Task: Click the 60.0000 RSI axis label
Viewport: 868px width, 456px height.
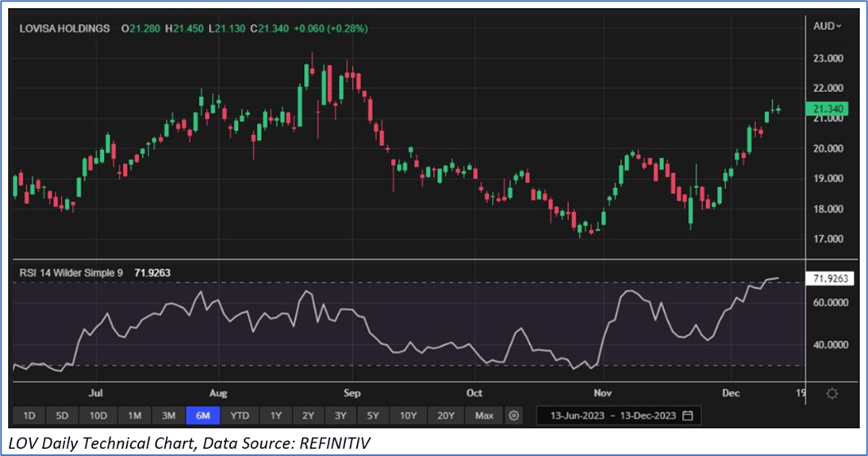Action: (831, 303)
